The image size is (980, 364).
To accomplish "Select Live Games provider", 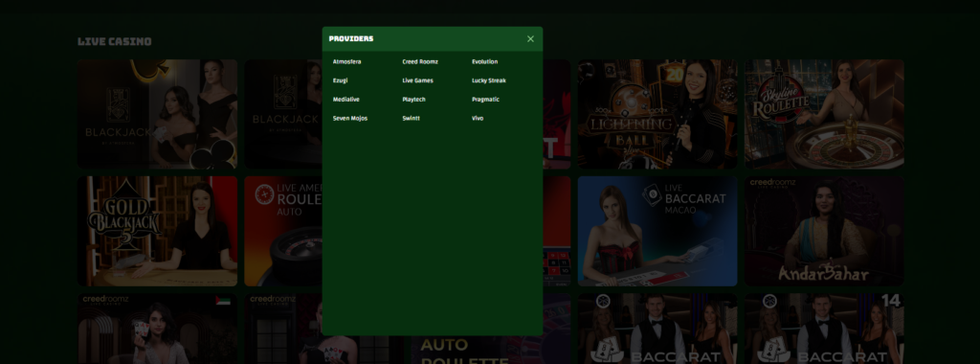I will (417, 80).
